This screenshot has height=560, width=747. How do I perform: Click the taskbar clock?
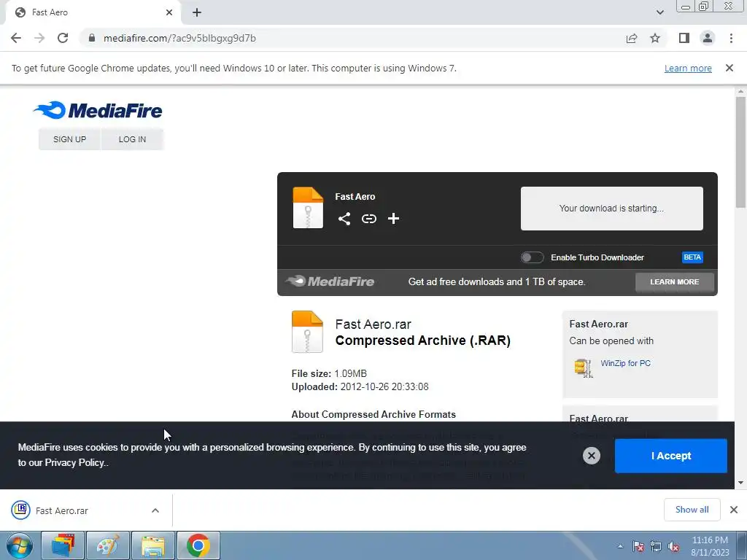coord(710,546)
